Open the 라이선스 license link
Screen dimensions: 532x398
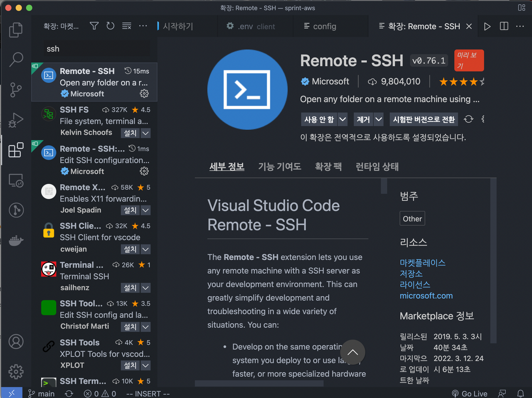click(x=415, y=284)
